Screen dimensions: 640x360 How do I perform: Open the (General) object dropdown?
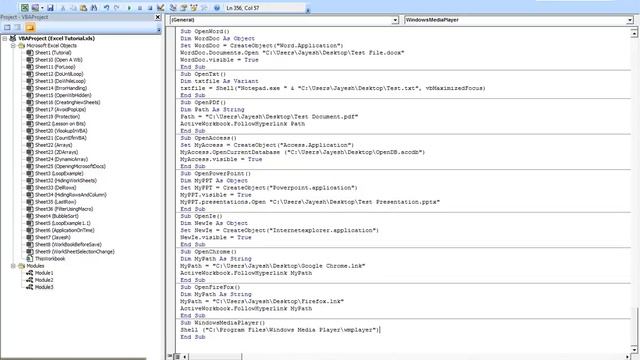click(395, 20)
